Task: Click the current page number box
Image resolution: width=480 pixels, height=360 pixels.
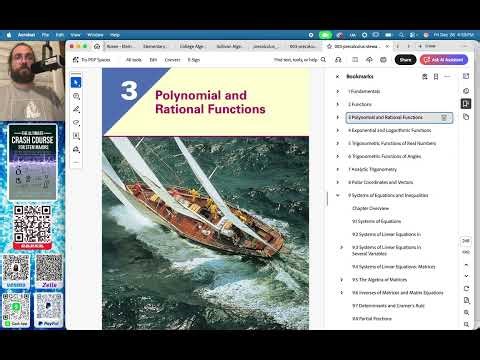Action: click(x=466, y=241)
